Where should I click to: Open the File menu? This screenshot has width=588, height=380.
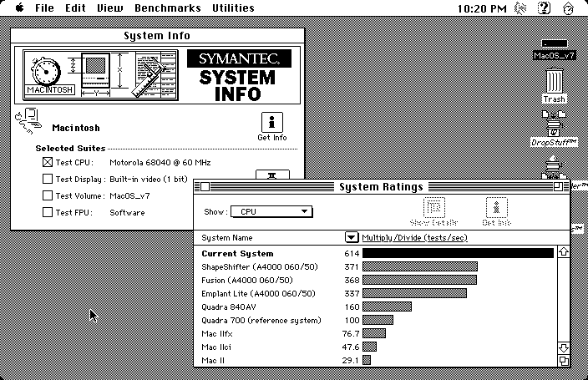coord(44,8)
